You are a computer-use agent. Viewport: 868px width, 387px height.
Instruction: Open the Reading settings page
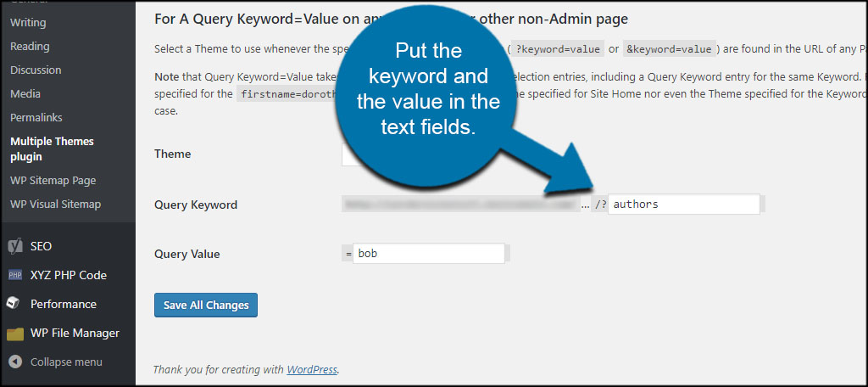tap(30, 47)
